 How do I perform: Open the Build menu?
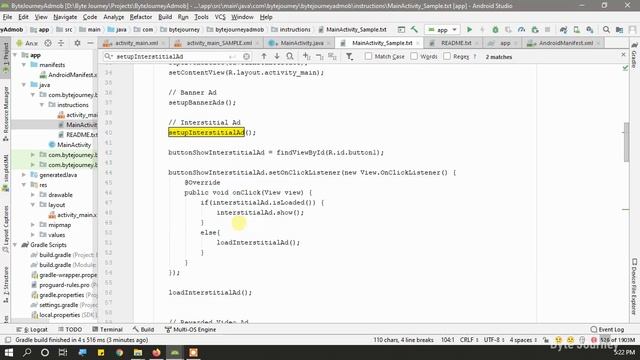coord(165,17)
